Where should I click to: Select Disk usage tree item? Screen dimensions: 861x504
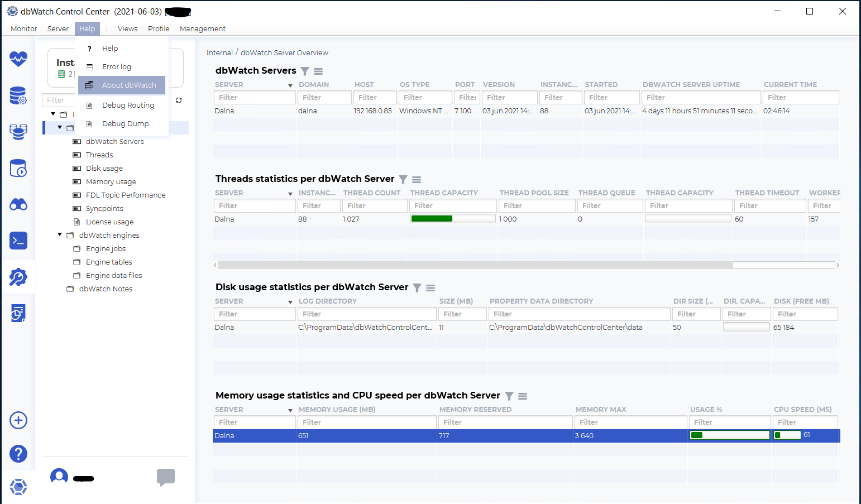click(x=104, y=169)
